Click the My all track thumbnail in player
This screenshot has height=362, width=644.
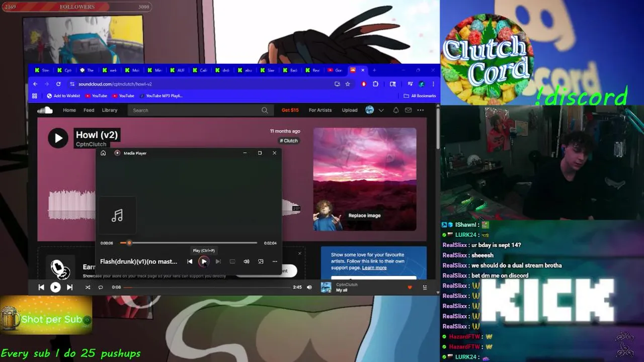(327, 287)
